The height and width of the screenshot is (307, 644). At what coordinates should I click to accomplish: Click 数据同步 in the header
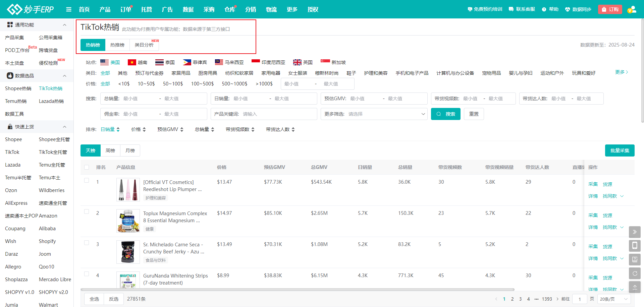tap(578, 9)
